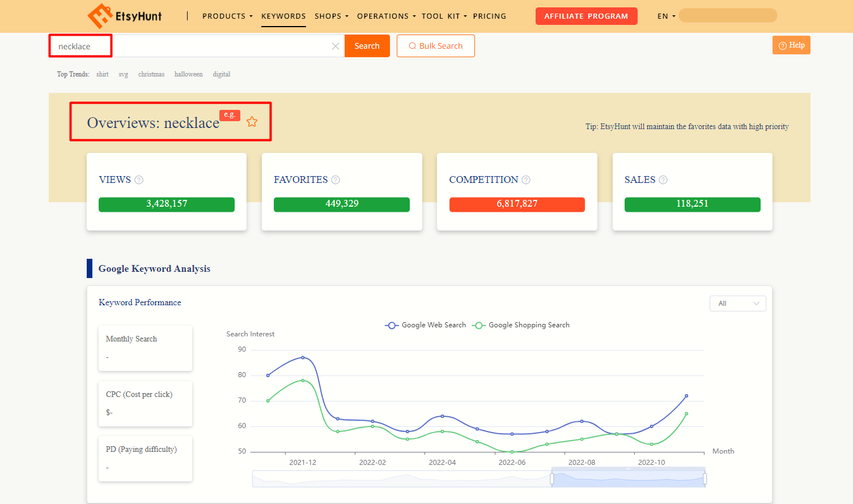Click the FAVORITES value 449,329

[x=342, y=204]
